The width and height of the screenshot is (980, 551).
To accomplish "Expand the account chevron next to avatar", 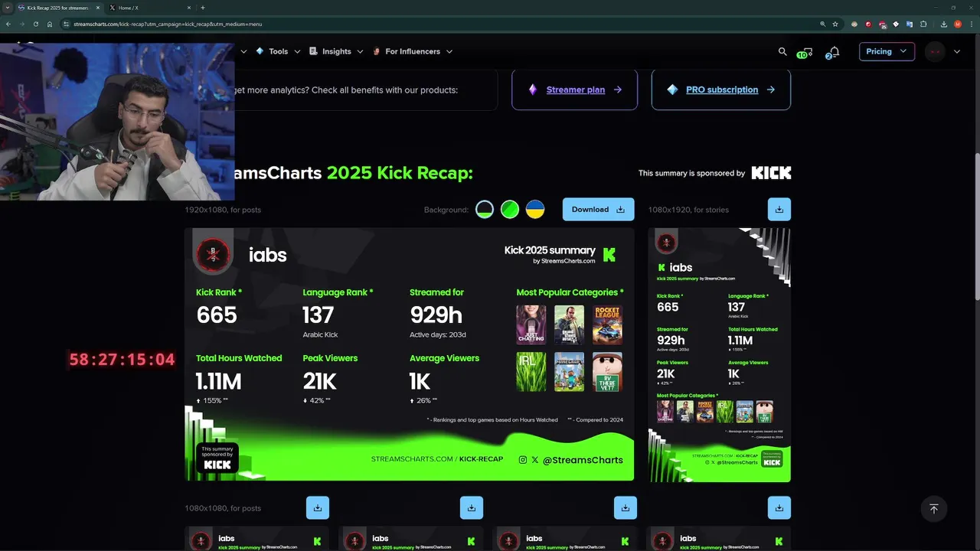I will point(957,51).
